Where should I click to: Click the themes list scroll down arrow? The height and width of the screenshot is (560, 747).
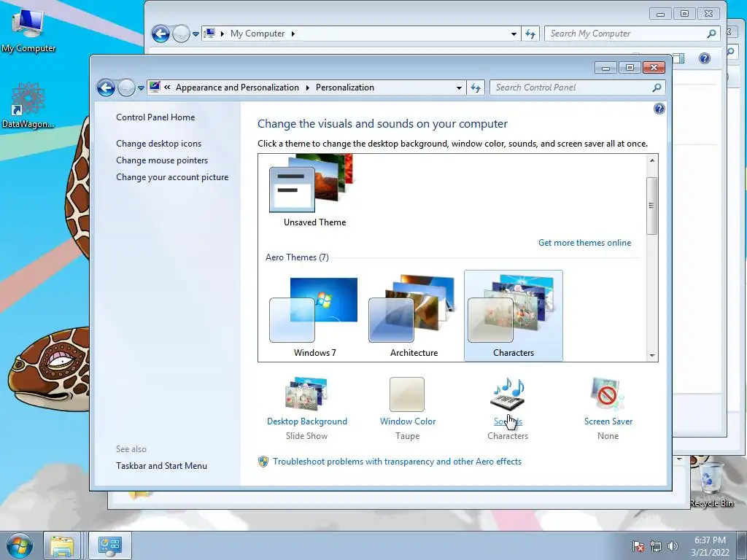652,356
